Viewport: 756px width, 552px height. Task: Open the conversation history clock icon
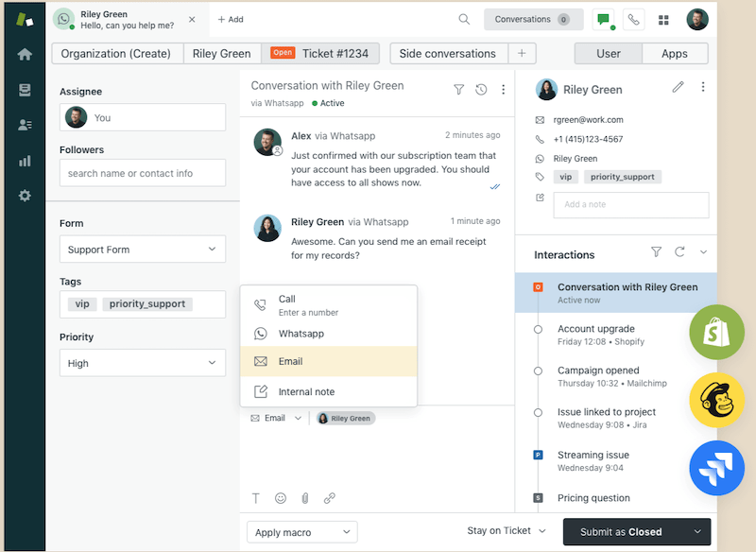click(x=481, y=89)
